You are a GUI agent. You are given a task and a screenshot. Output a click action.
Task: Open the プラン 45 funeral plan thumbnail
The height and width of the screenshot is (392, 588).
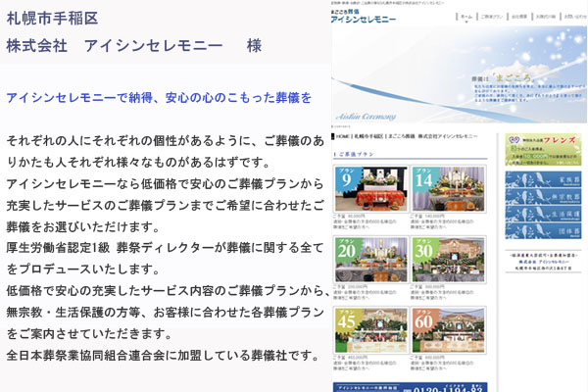point(370,330)
